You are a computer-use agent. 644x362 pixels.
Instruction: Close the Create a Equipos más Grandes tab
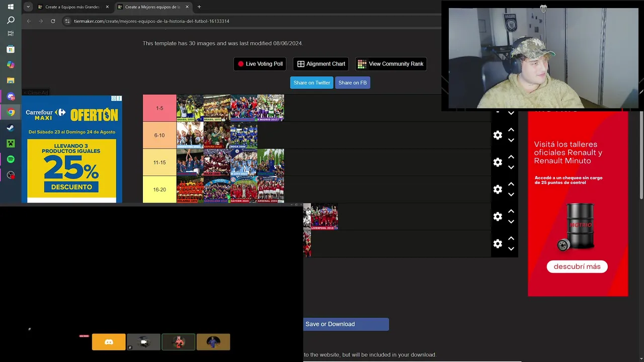coord(107,7)
